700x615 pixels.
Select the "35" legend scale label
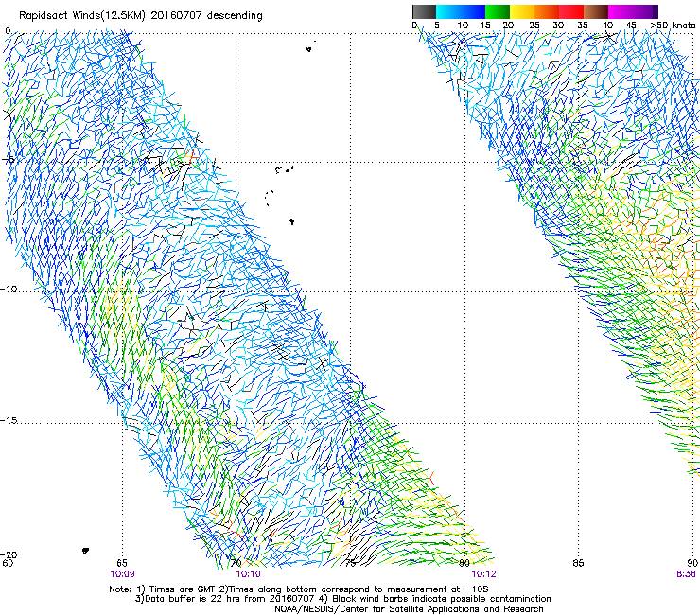click(583, 26)
